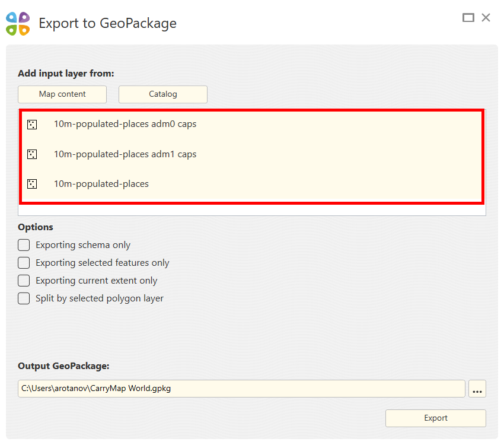
Task: Maximize the Export to GeoPackage window
Action: (x=468, y=18)
